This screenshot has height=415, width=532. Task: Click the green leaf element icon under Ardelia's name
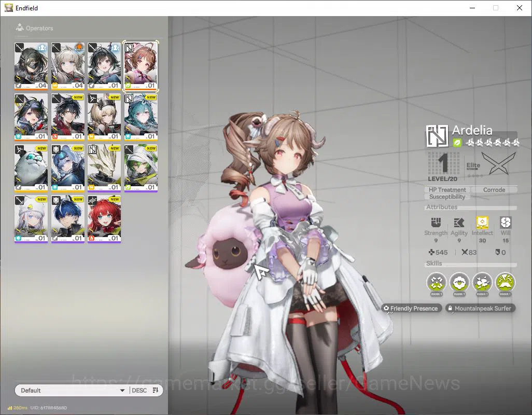(457, 143)
